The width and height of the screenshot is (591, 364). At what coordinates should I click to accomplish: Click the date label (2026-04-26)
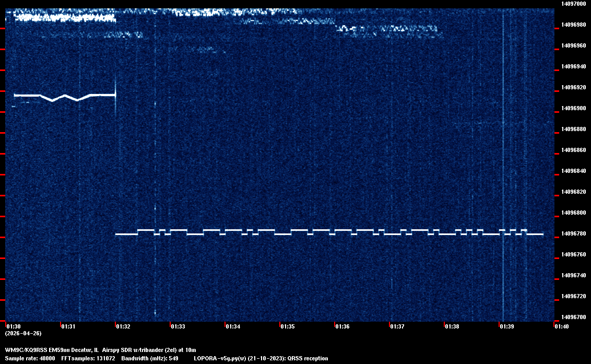pos(23,333)
